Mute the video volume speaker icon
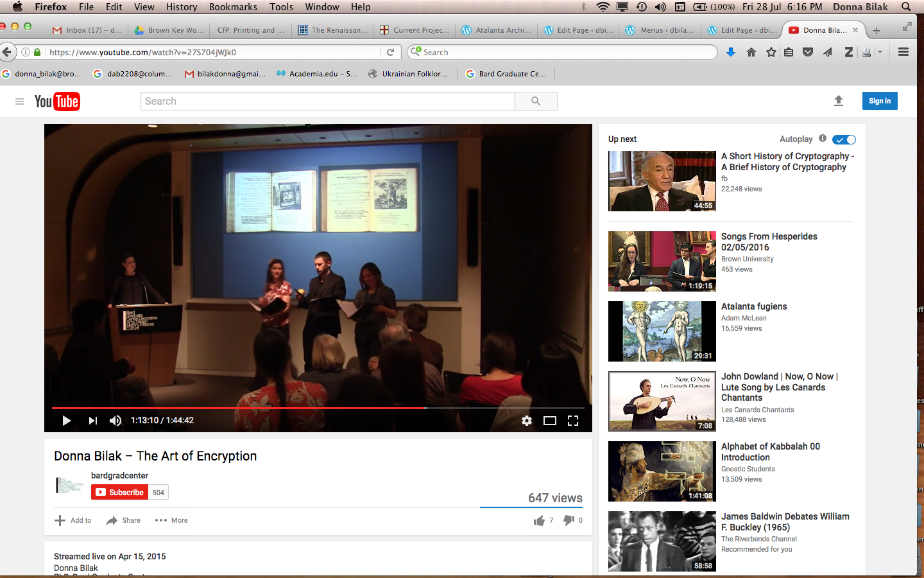 pos(116,421)
